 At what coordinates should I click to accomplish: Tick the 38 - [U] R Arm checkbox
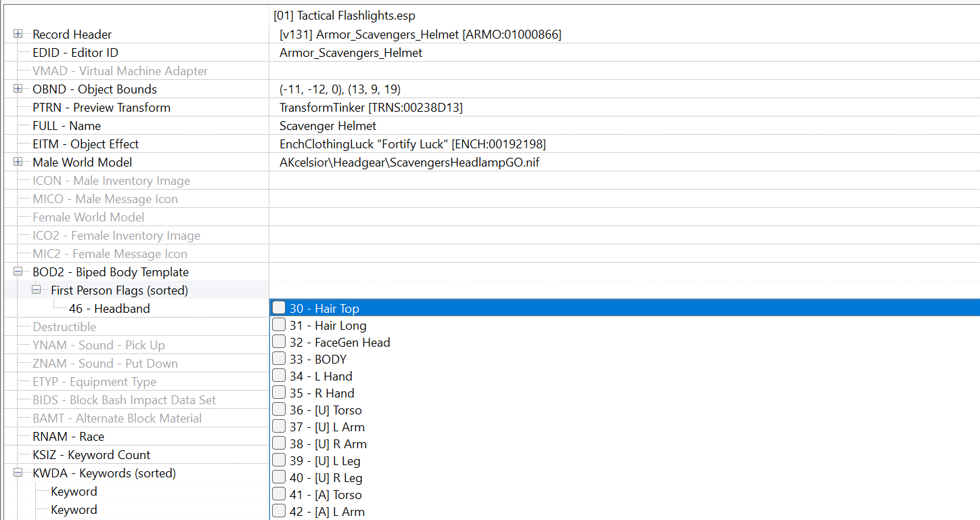[279, 443]
